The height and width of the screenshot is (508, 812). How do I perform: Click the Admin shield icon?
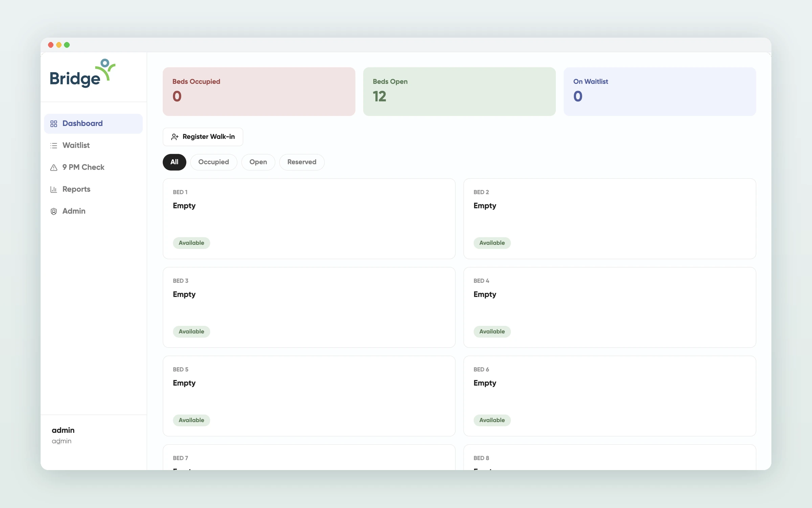[x=53, y=211]
